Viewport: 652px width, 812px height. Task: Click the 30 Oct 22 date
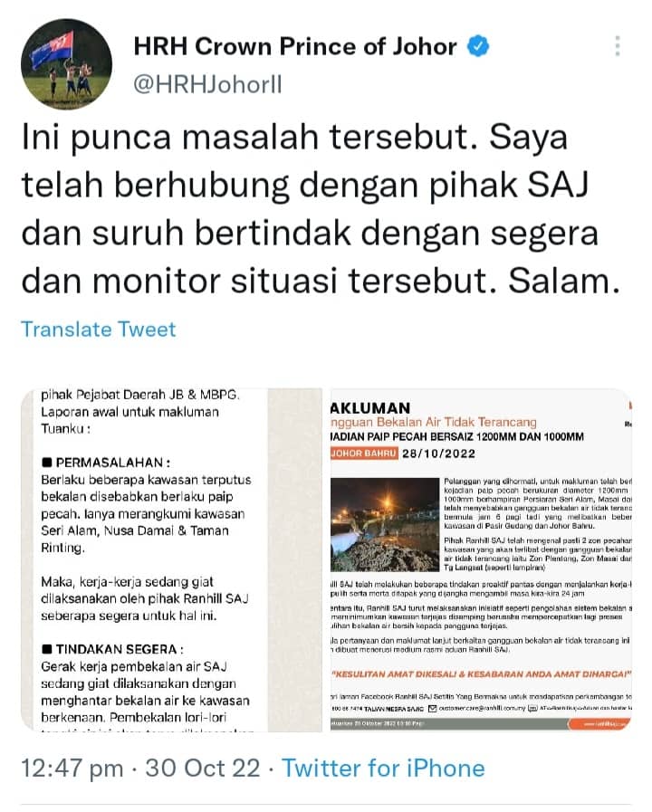(203, 768)
